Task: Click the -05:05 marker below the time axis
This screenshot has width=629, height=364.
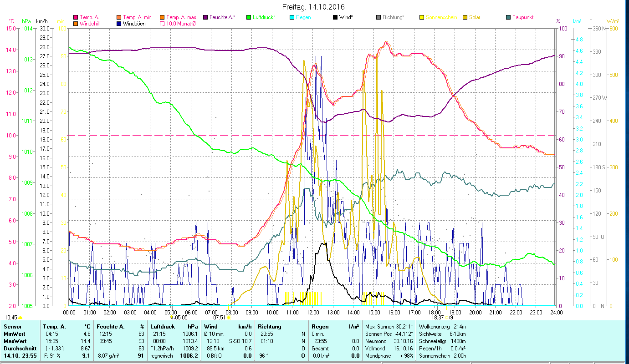Action: click(178, 317)
